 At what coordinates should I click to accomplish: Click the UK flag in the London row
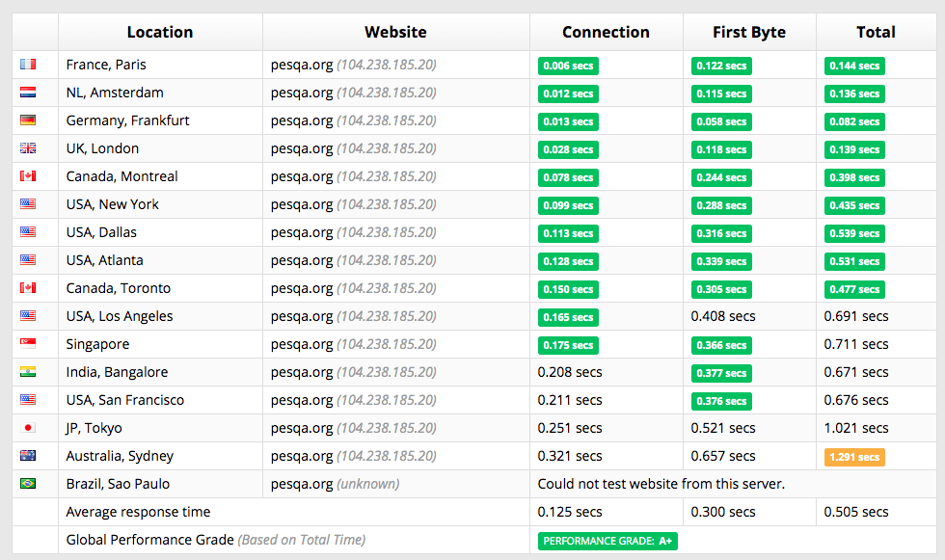[x=28, y=147]
